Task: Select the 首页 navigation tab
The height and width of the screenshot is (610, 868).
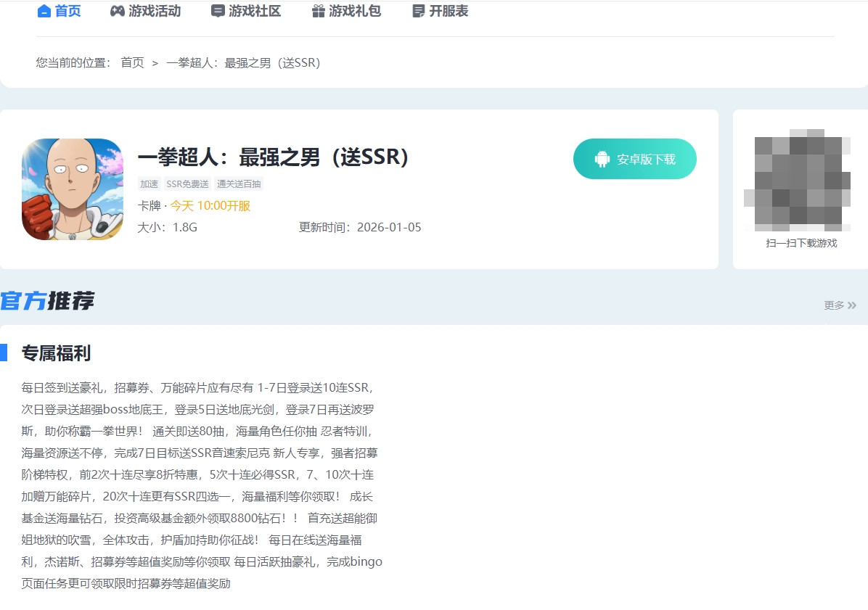Action: [x=68, y=12]
